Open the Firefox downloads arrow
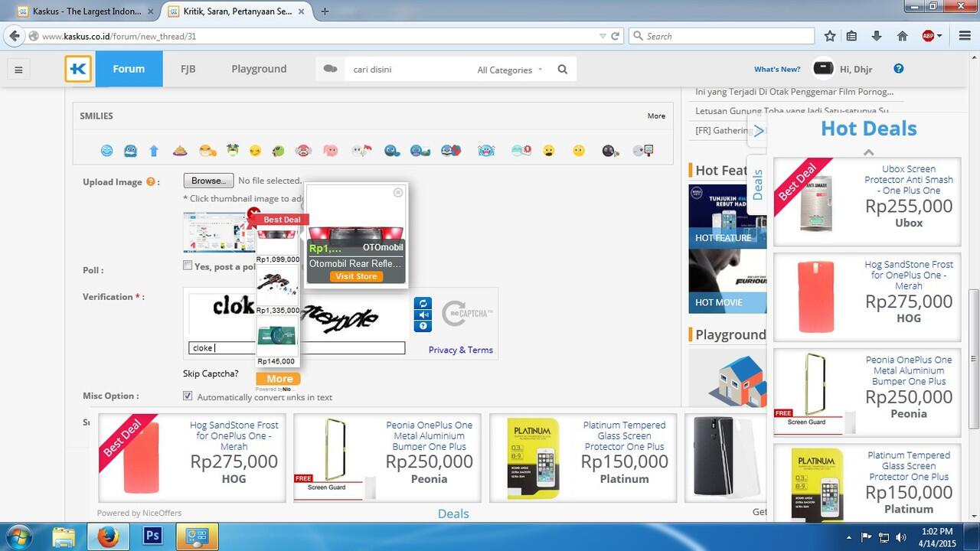 tap(877, 36)
